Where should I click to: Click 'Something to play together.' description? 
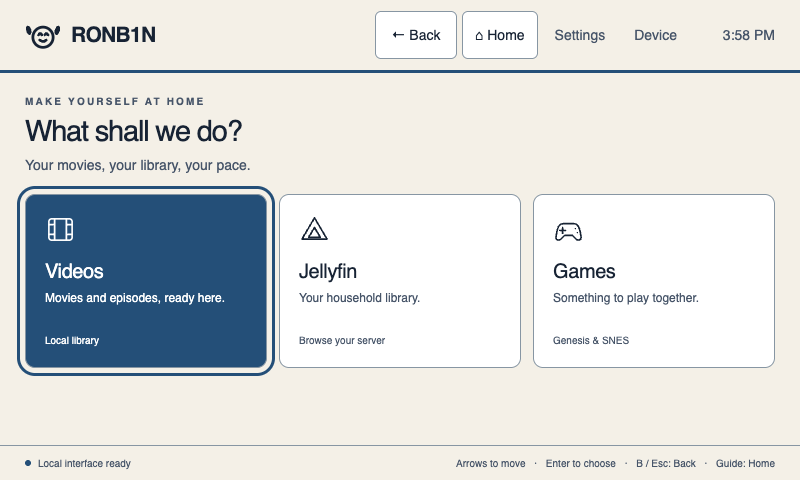(626, 298)
